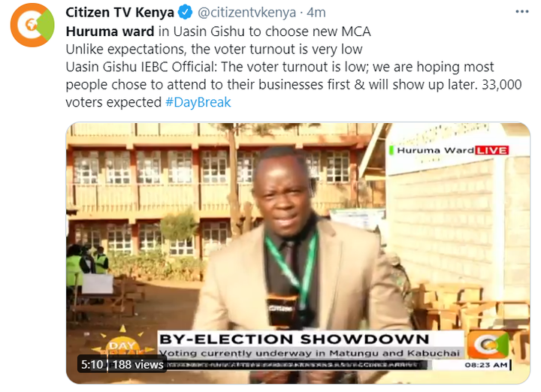Click the Citizen logo in the video corner
The width and height of the screenshot is (541, 392).
point(488,345)
